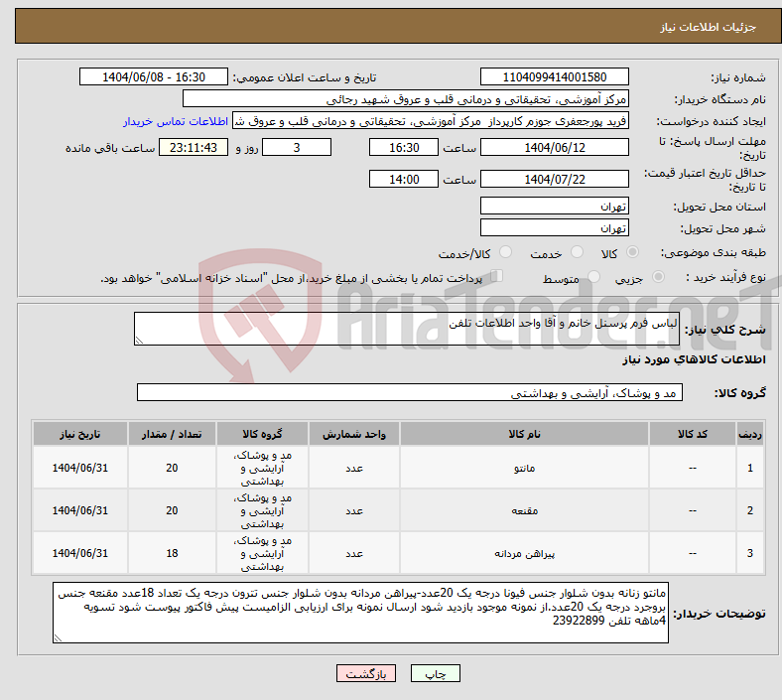The height and width of the screenshot is (700, 782).
Task: Click the تعداد / مقدار column header
Action: tap(172, 434)
